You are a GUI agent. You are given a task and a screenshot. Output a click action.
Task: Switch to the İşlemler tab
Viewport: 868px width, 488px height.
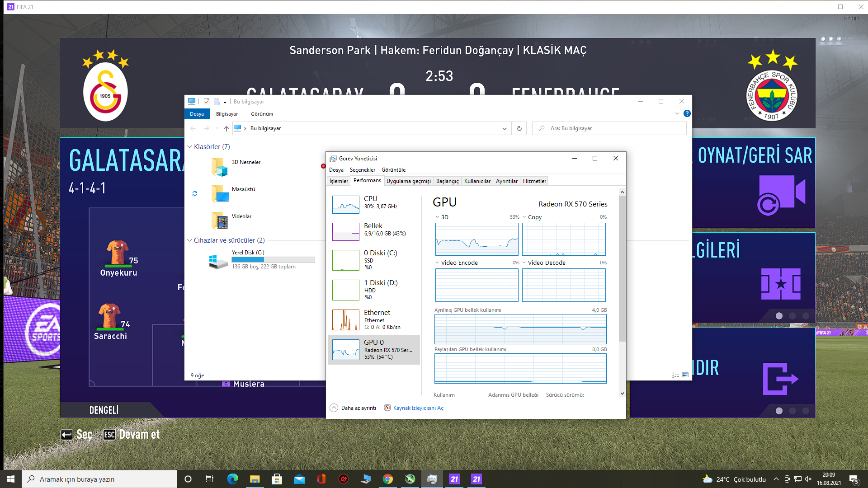coord(339,181)
